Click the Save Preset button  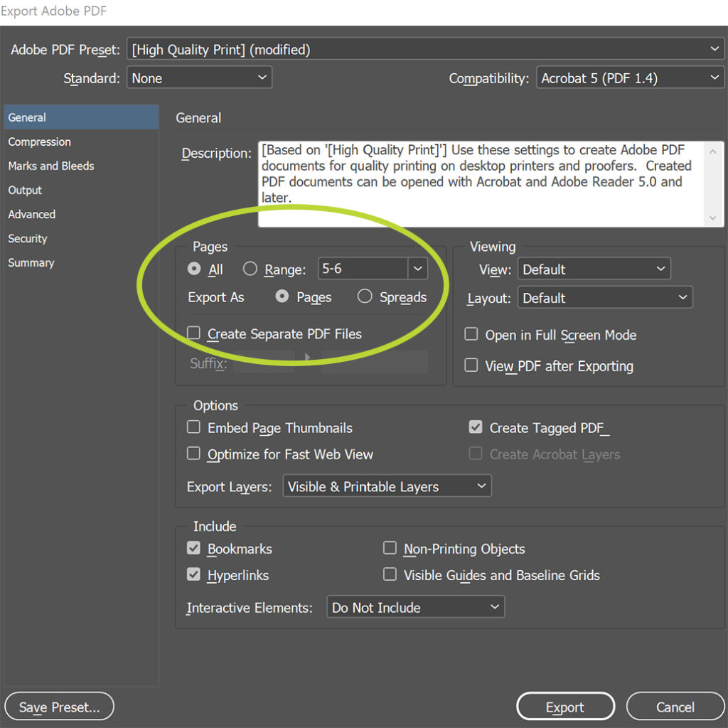tap(60, 706)
